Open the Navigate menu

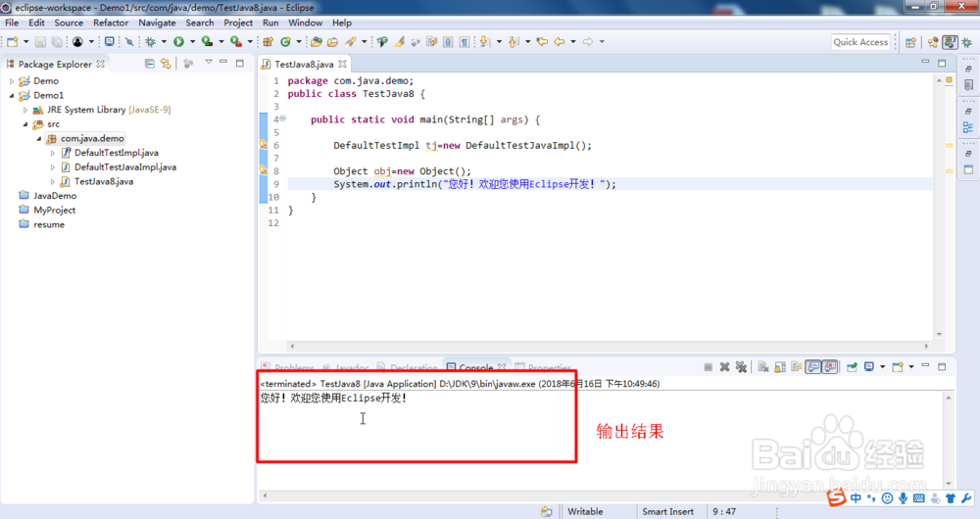(157, 23)
